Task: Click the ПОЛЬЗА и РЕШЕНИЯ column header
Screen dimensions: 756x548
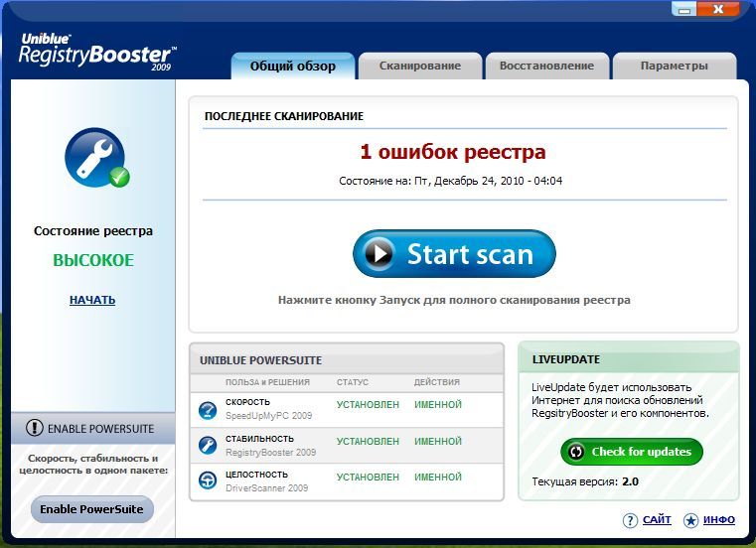Action: pyautogui.click(x=267, y=382)
